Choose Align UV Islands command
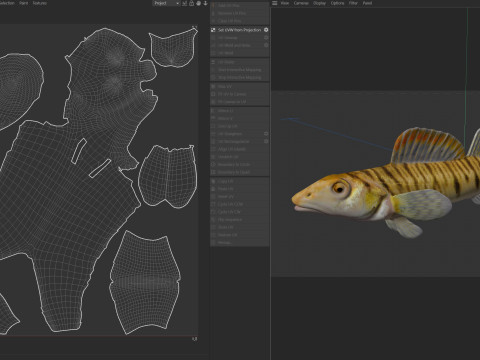Screen dimensions: 480x360 (x=239, y=149)
